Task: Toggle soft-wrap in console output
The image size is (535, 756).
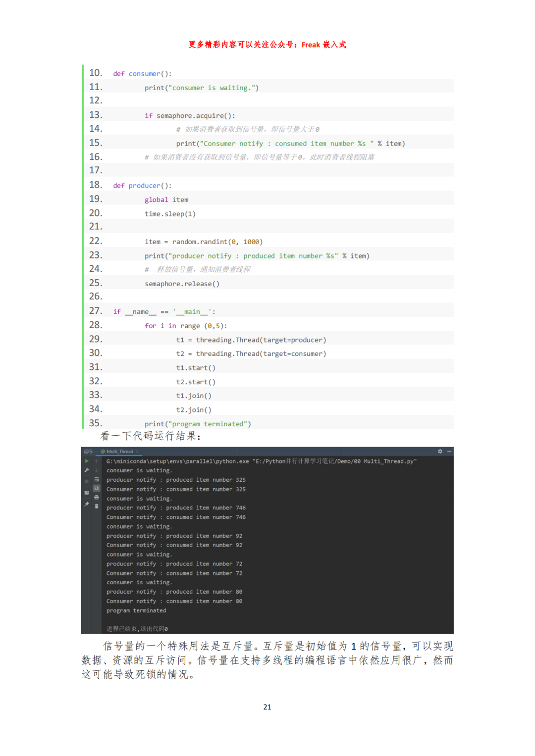Action: pyautogui.click(x=97, y=479)
